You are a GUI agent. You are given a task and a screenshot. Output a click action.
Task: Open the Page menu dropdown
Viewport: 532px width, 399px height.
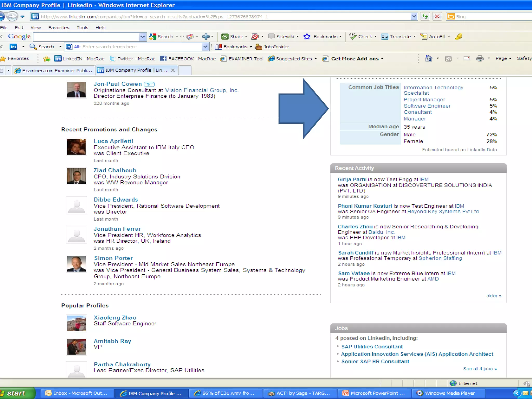point(503,58)
